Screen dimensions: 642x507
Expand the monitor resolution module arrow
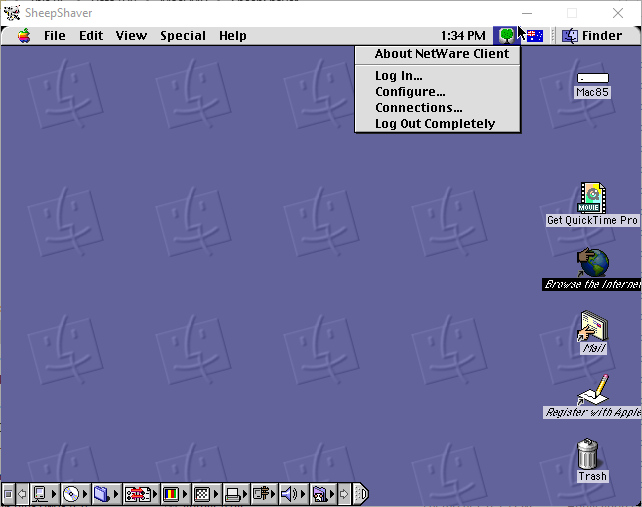(216, 494)
